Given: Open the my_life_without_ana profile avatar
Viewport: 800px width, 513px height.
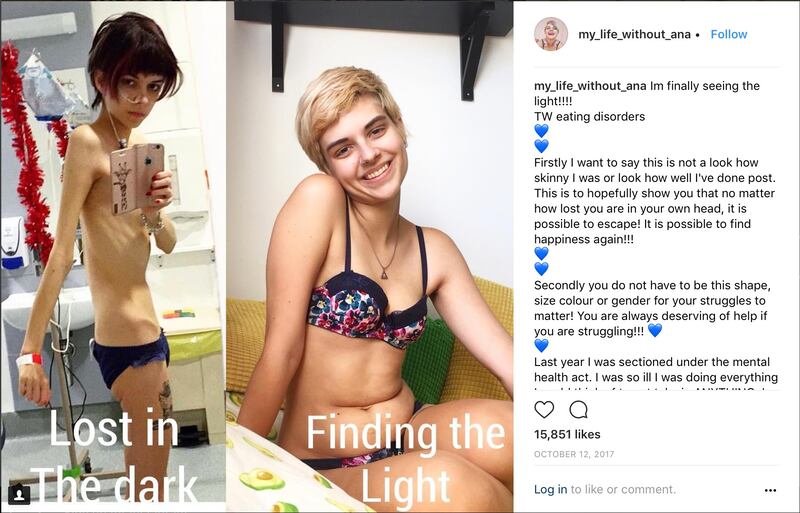Looking at the screenshot, I should point(551,34).
